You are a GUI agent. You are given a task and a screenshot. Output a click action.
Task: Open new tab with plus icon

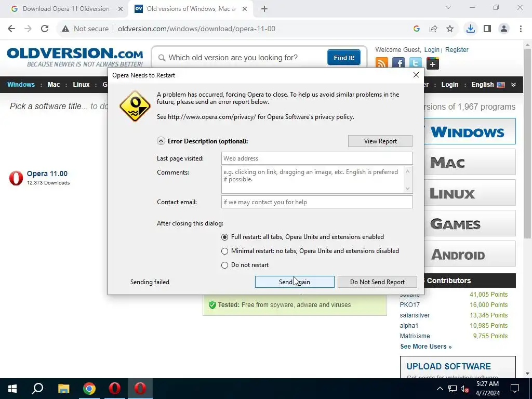[x=264, y=9]
